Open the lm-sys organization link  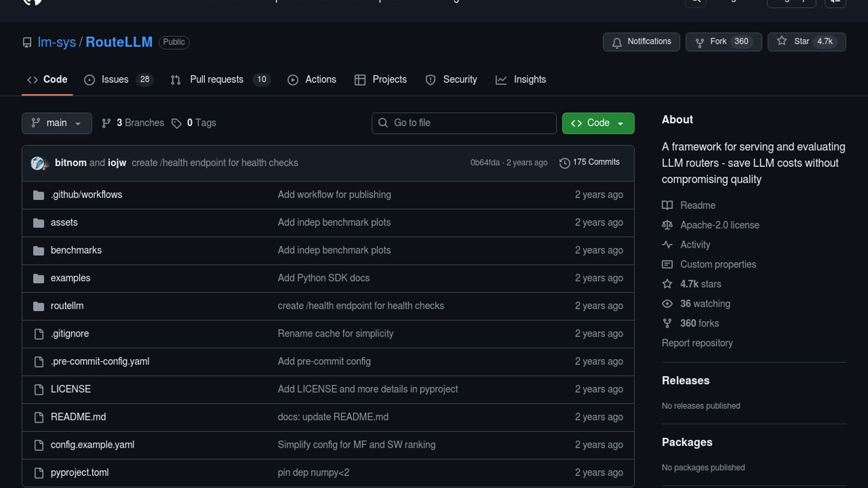click(x=57, y=42)
